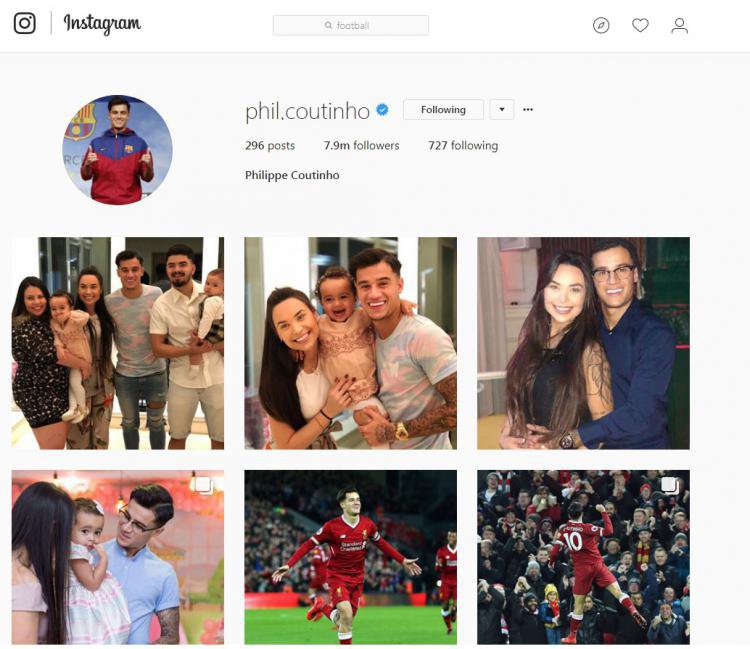Screen dimensions: 750x649
Task: Open the activity heart icon
Action: (640, 25)
